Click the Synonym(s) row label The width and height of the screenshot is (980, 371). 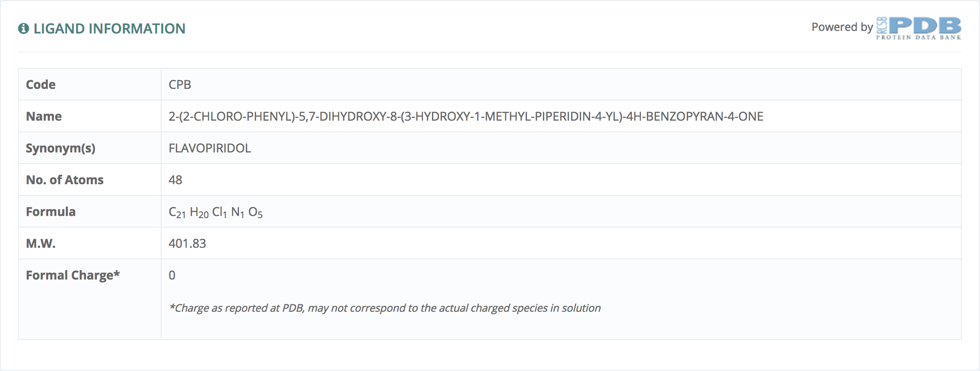click(x=61, y=148)
